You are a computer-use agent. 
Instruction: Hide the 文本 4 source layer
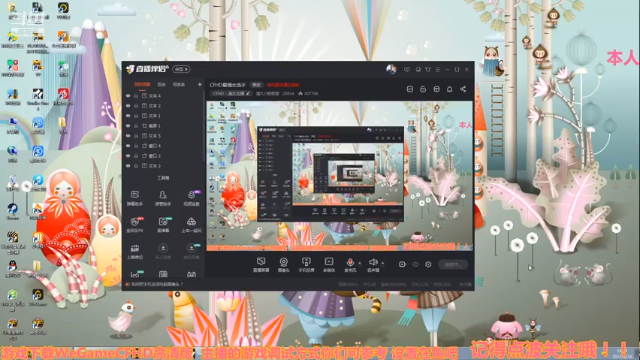point(128,96)
